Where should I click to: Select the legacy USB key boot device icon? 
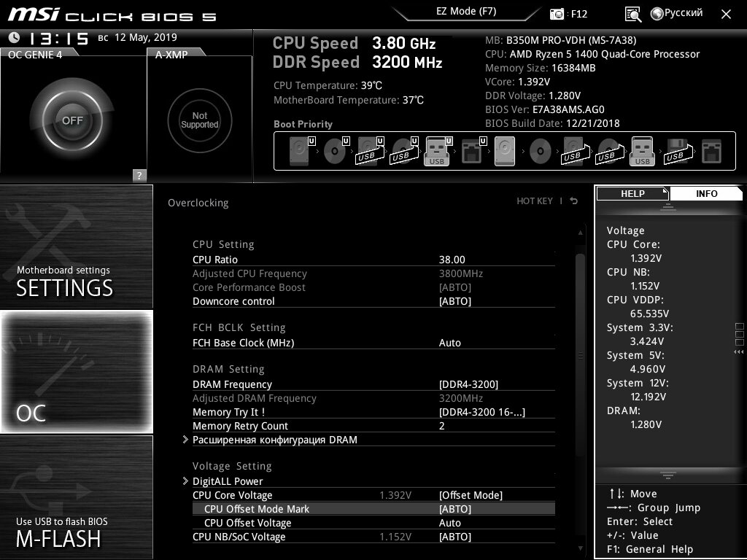click(642, 151)
